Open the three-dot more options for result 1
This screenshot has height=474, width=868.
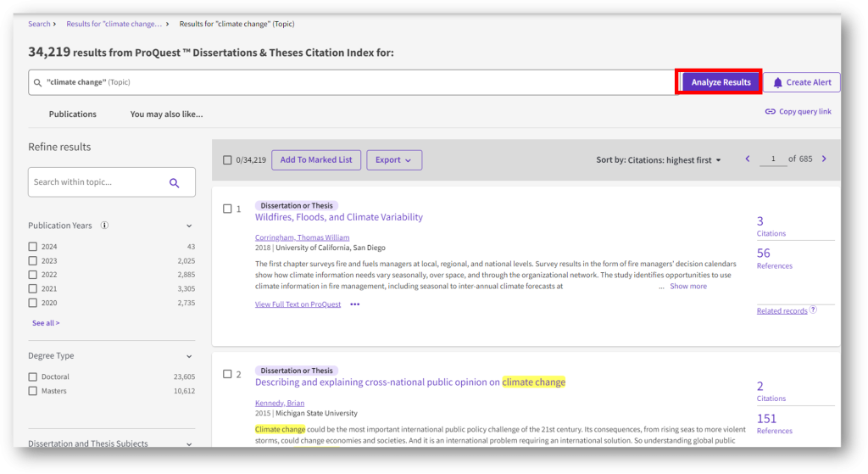pyautogui.click(x=355, y=304)
